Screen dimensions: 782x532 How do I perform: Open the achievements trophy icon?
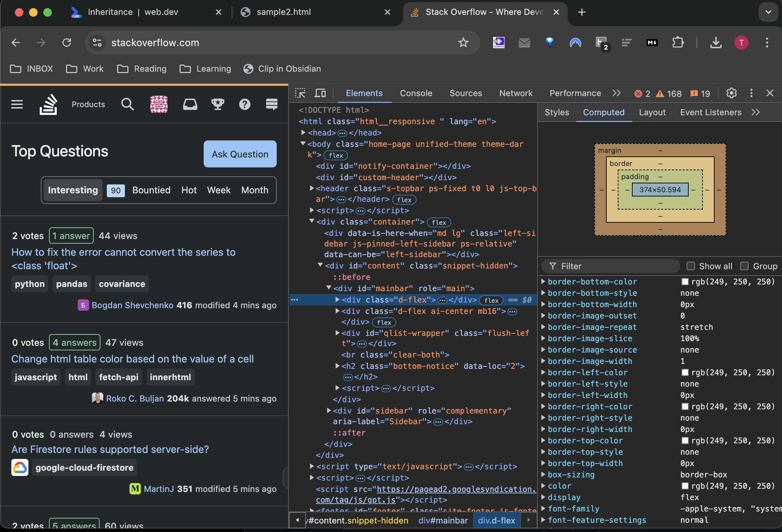(217, 104)
